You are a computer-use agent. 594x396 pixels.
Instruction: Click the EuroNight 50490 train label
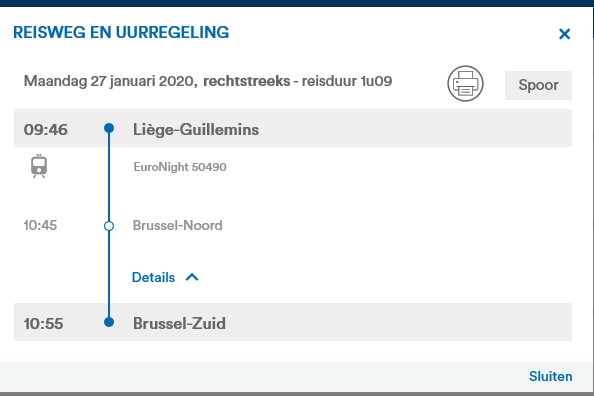pyautogui.click(x=180, y=167)
